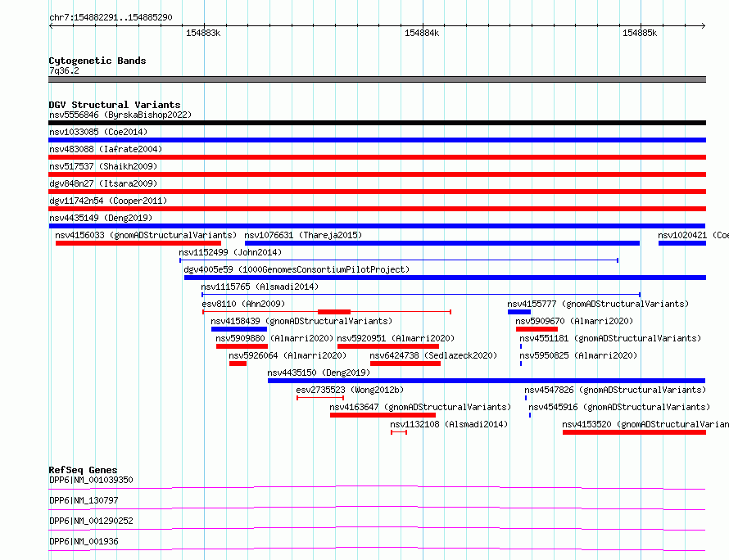729x560 pixels.
Task: Select the nsv1132108 (Alsmadi2014) variant label
Action: [449, 424]
